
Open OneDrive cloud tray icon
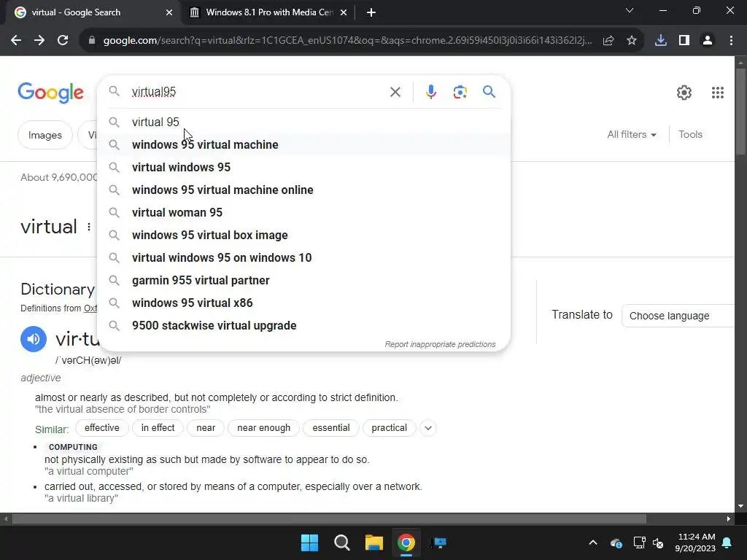tap(616, 542)
